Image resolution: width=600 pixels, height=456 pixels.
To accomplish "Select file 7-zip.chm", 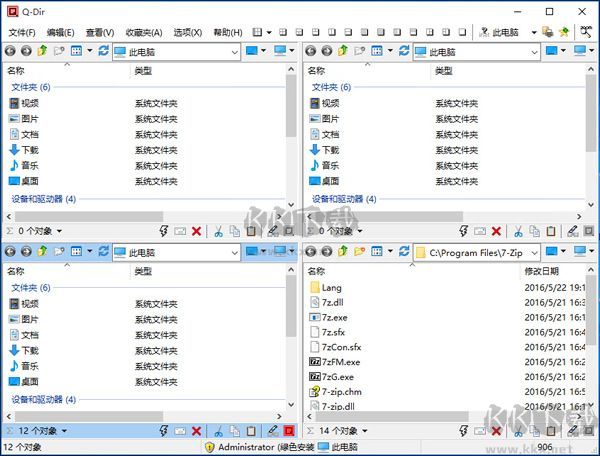I will [336, 392].
